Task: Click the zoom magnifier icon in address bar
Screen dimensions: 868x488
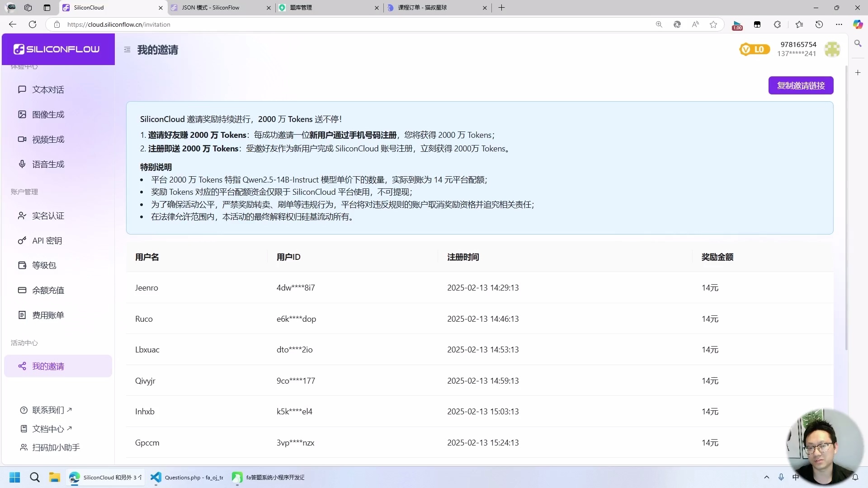Action: (x=659, y=24)
